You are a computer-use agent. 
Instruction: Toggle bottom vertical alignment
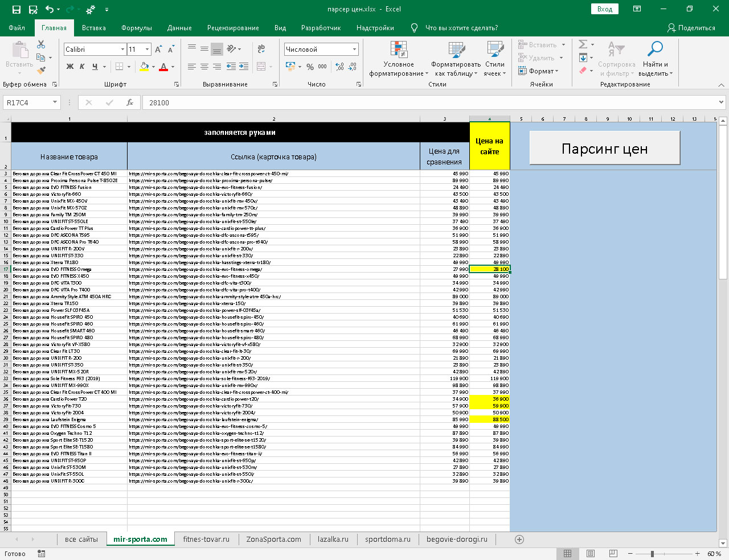tap(217, 48)
